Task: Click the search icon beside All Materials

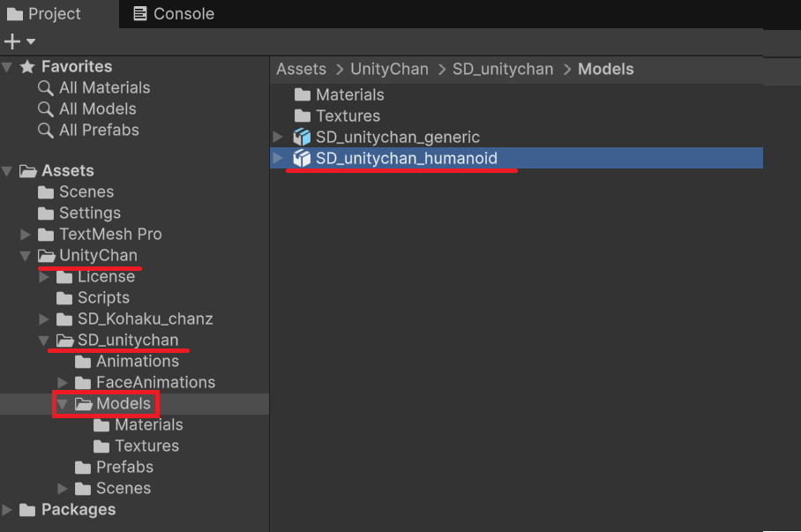Action: (46, 87)
